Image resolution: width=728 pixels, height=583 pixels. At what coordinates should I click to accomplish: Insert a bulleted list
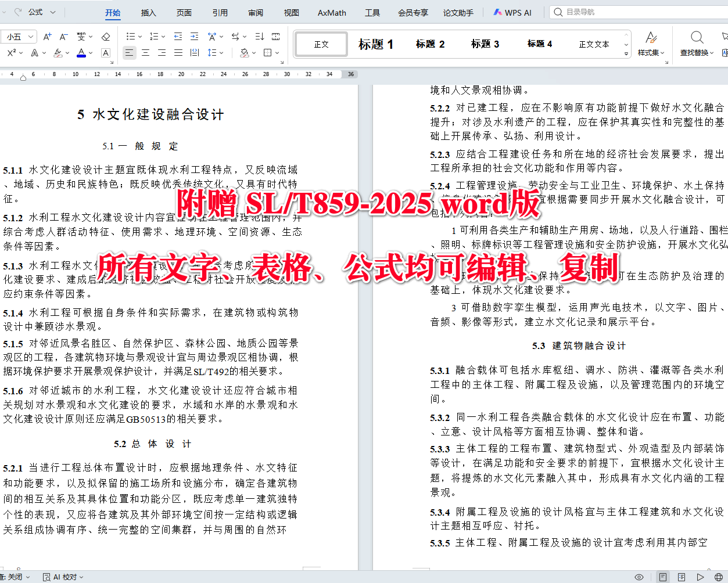[130, 37]
